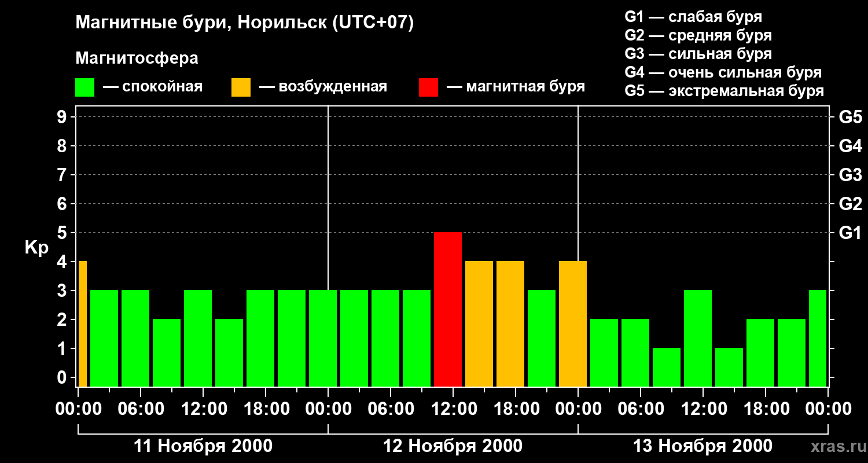Click the '06:00' label of 13 November
This screenshot has width=868, height=463.
click(641, 409)
